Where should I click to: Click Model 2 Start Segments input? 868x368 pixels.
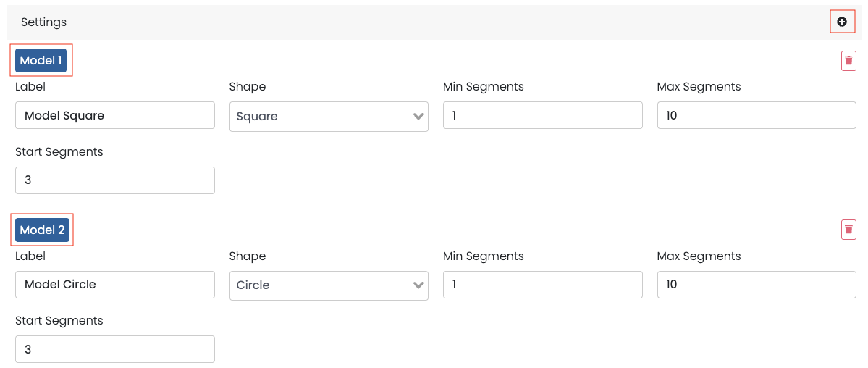(114, 349)
